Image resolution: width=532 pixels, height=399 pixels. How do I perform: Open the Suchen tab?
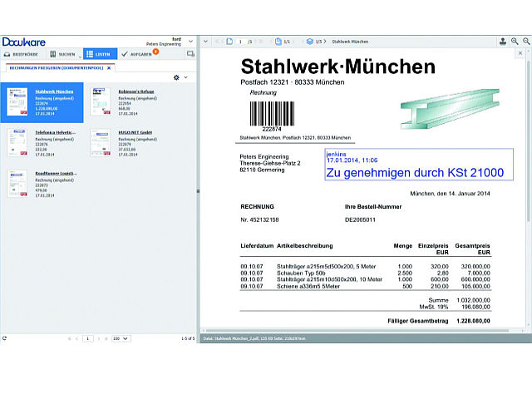tap(62, 54)
